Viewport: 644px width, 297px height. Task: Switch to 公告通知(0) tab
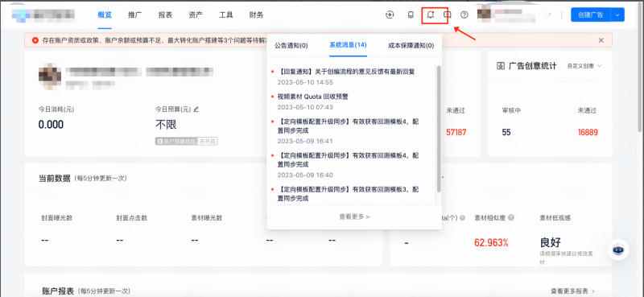(x=291, y=46)
